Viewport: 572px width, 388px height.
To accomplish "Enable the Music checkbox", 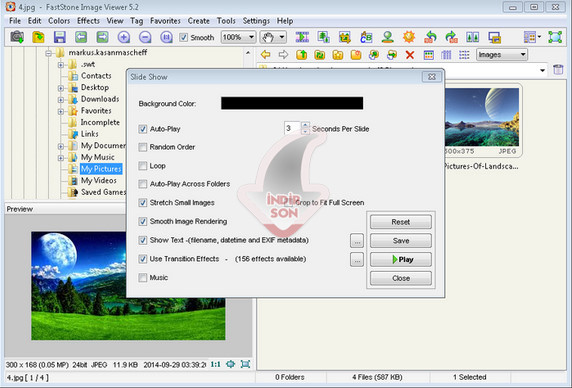I will pyautogui.click(x=143, y=278).
